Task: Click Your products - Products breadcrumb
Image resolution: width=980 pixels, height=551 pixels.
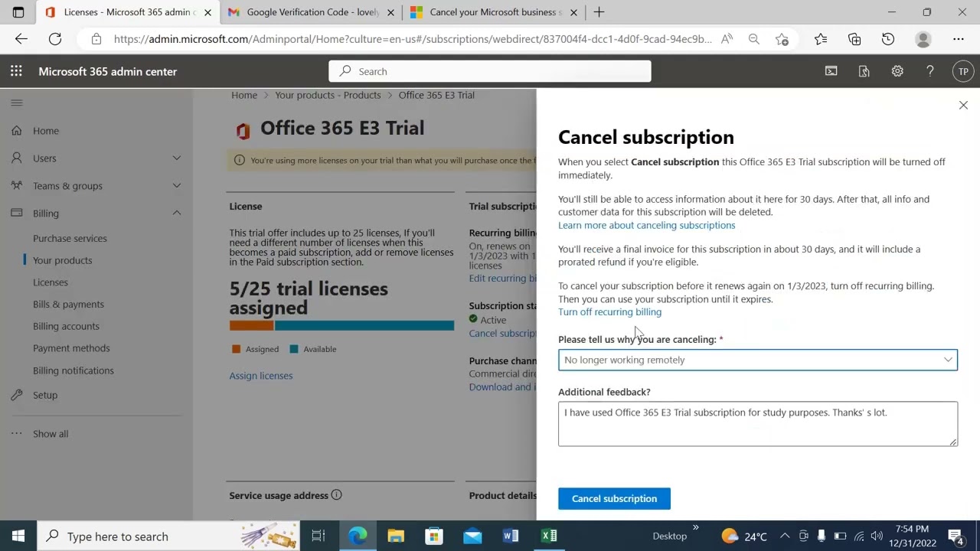Action: tap(328, 95)
